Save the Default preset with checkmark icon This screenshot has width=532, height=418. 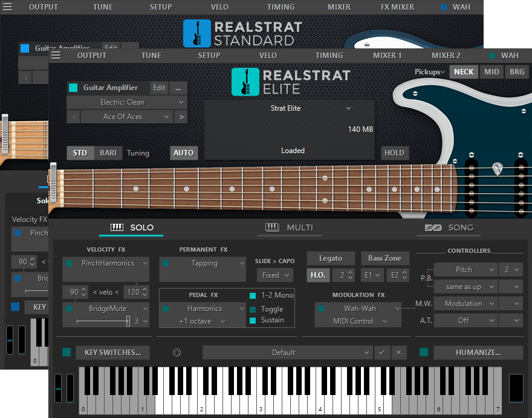[x=381, y=353]
